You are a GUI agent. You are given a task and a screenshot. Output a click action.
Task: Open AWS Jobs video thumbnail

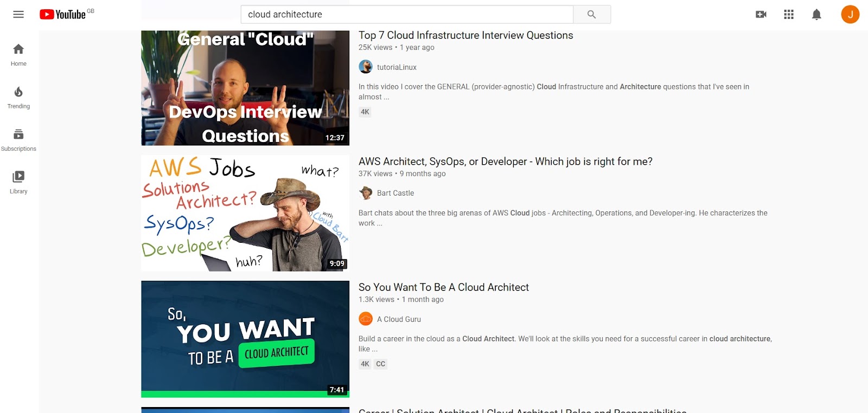[x=245, y=214]
